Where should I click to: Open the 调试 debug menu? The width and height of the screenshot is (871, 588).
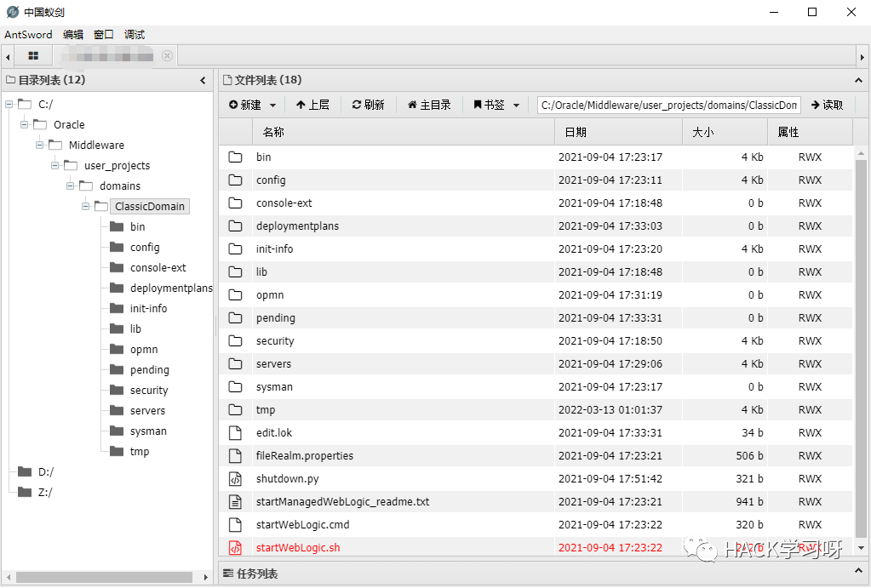[135, 34]
